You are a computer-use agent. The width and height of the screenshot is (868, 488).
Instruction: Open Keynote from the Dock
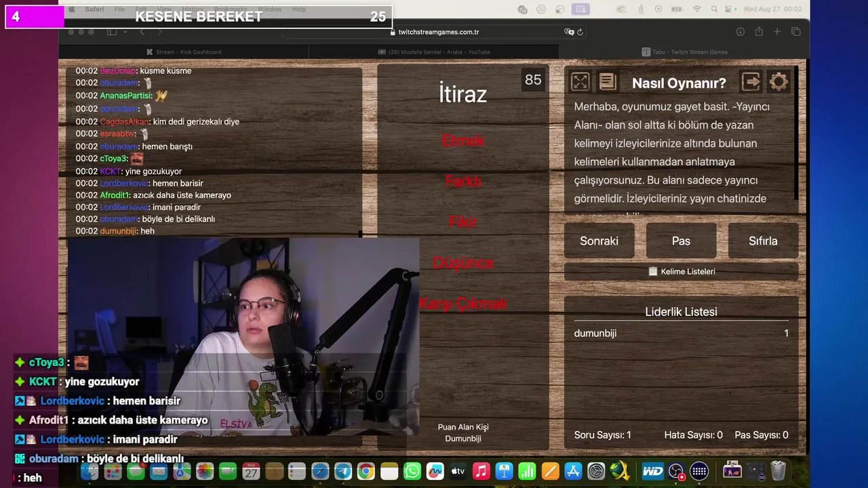[504, 471]
